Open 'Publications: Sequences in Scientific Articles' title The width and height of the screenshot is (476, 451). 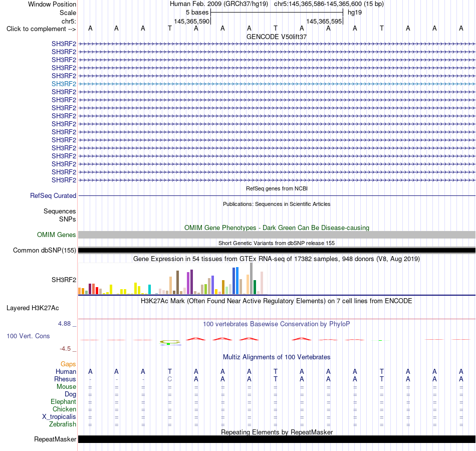[x=277, y=204]
